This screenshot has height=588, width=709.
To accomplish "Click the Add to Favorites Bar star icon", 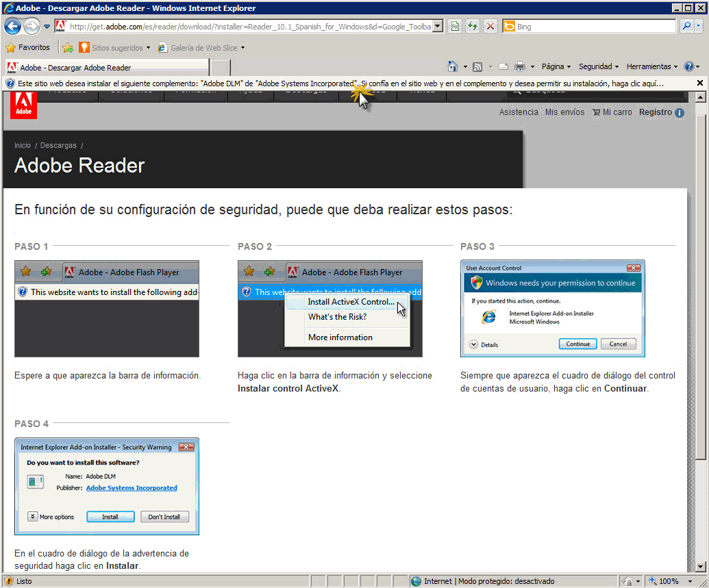I will 68,47.
